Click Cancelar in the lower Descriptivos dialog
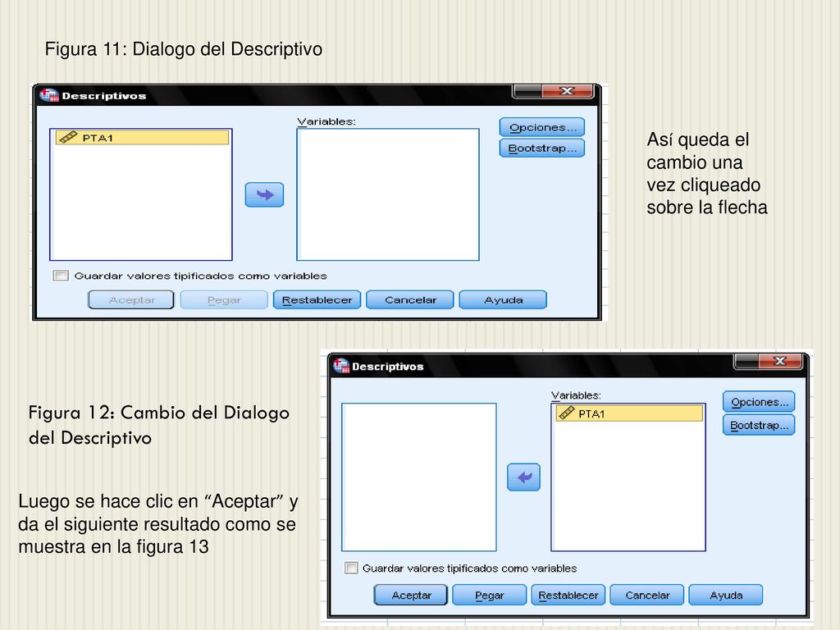This screenshot has width=840, height=630. [x=647, y=596]
